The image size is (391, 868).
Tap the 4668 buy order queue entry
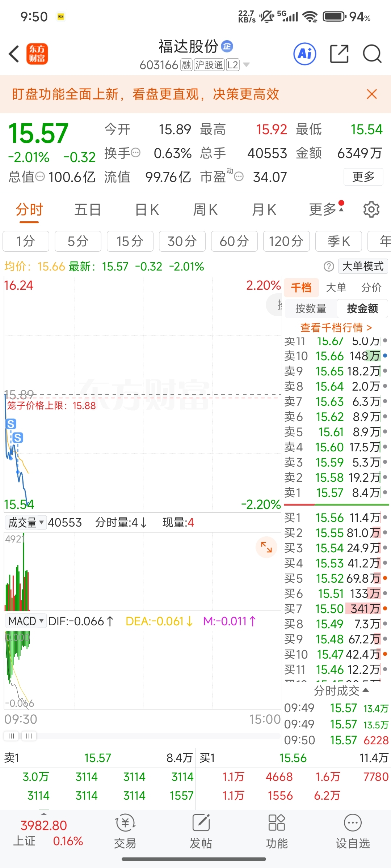click(x=279, y=777)
